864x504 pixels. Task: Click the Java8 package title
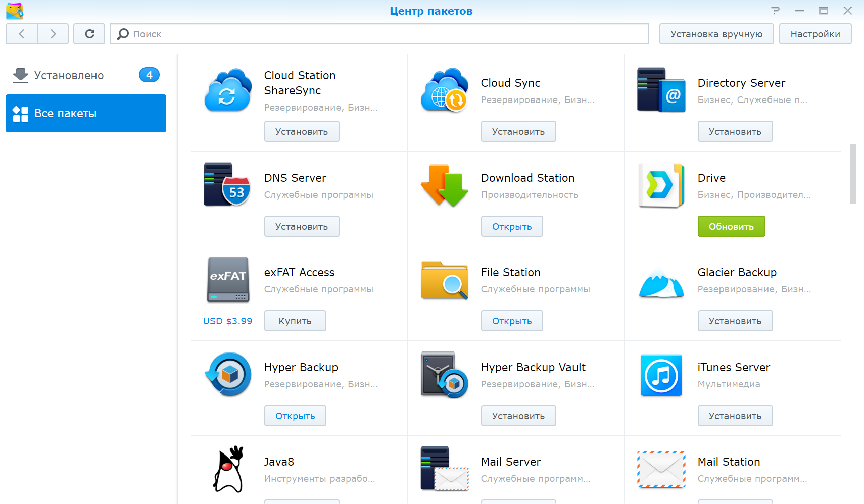(x=279, y=462)
